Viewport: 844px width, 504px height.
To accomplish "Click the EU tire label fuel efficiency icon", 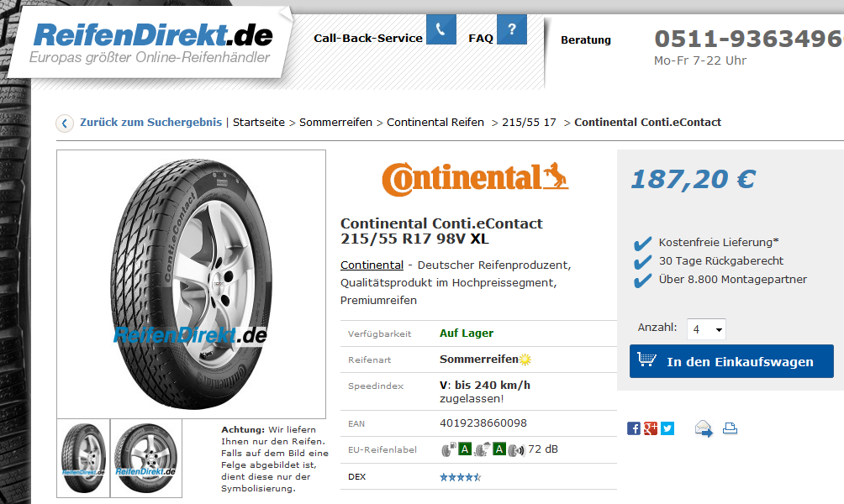I will [448, 449].
